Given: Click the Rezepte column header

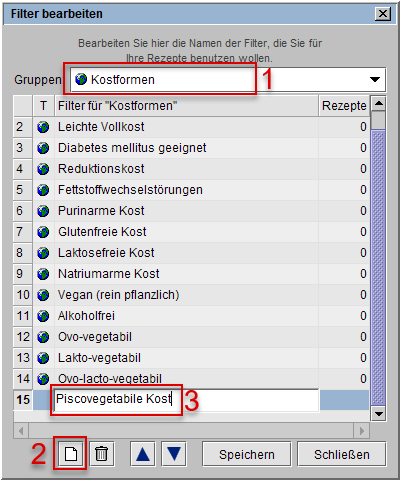Looking at the screenshot, I should point(344,106).
